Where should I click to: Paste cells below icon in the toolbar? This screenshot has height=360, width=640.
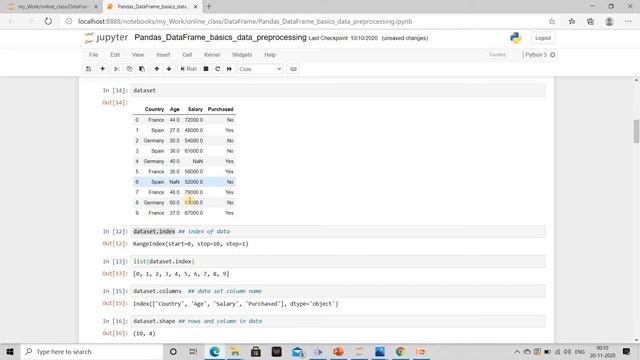click(x=142, y=69)
